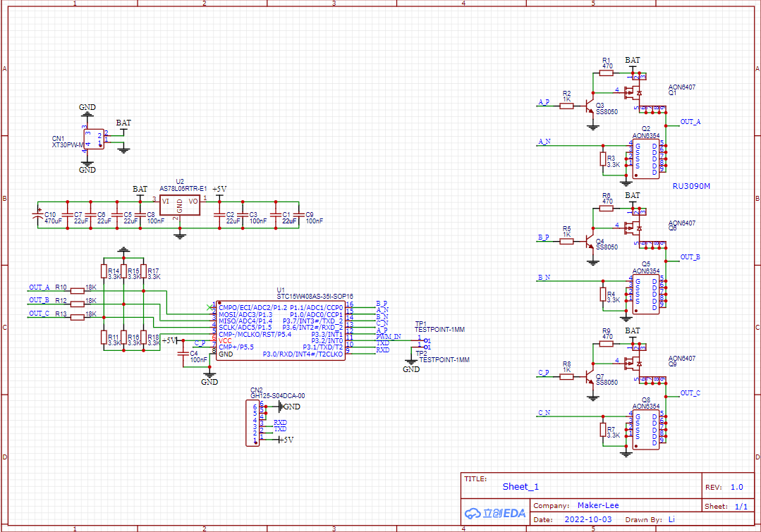Select the R1 470 resistor symbol

coord(607,73)
